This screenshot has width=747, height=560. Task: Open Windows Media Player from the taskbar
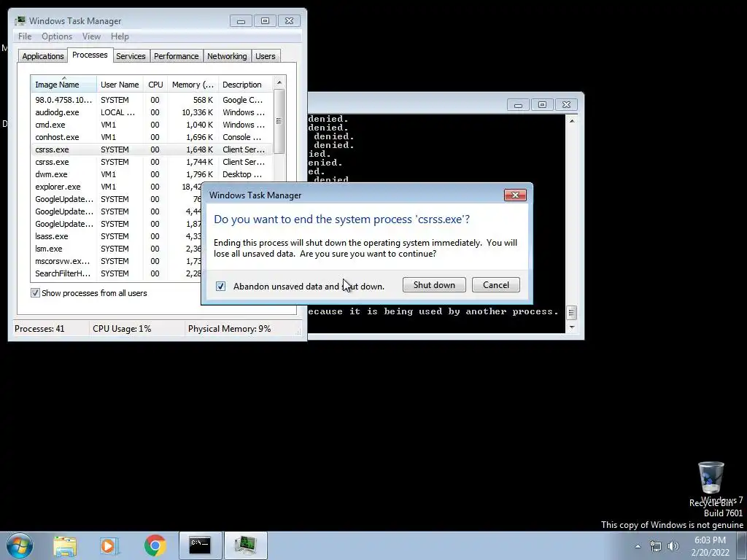click(x=109, y=545)
